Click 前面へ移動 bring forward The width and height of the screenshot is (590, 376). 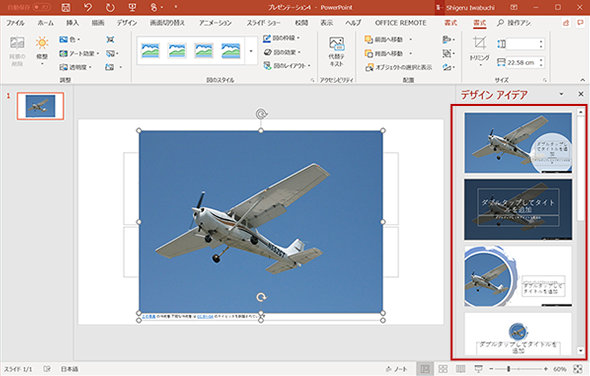(385, 39)
